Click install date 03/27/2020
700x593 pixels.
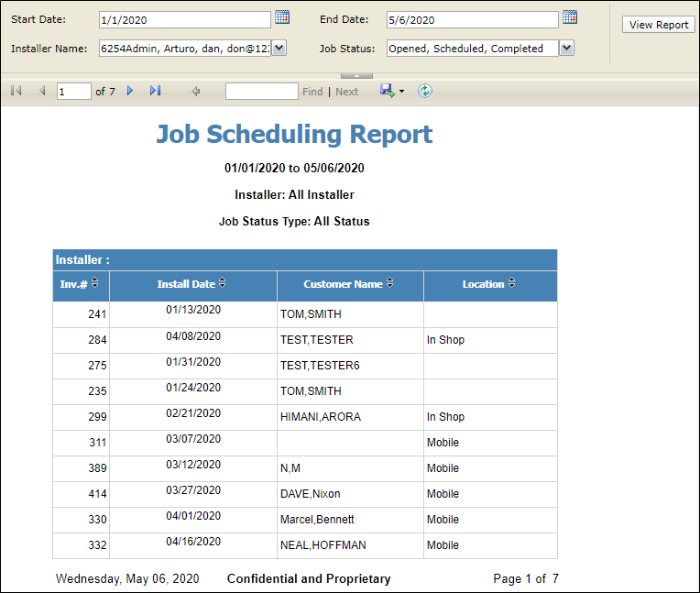coord(193,489)
